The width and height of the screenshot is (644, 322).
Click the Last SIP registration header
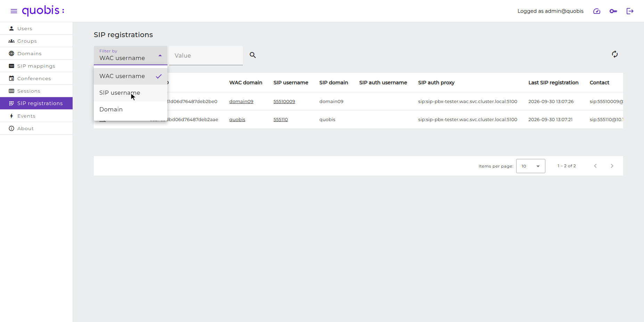click(x=553, y=83)
